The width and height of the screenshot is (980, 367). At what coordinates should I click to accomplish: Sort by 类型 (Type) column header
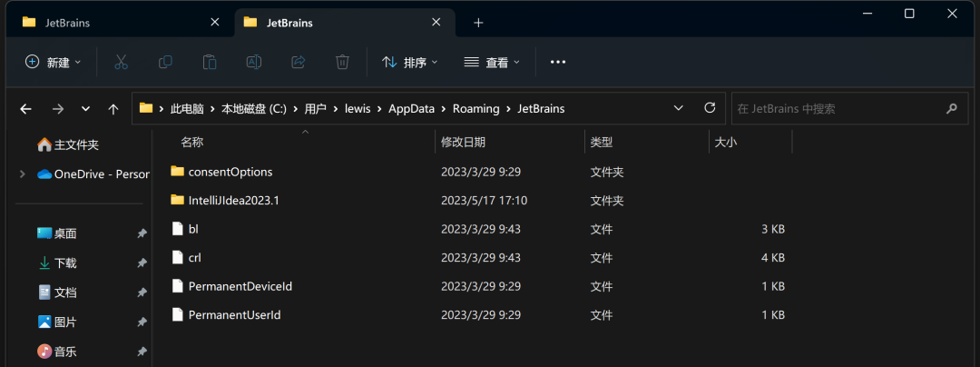[602, 142]
